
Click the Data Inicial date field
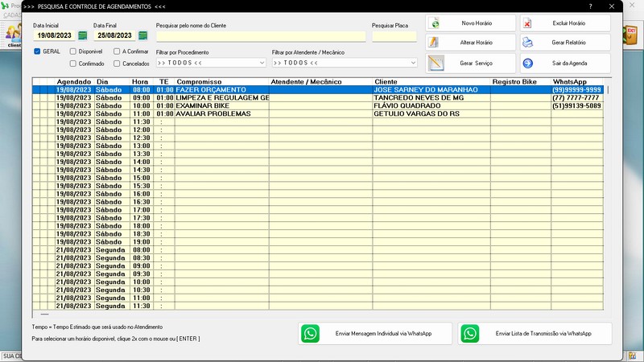[x=55, y=35]
